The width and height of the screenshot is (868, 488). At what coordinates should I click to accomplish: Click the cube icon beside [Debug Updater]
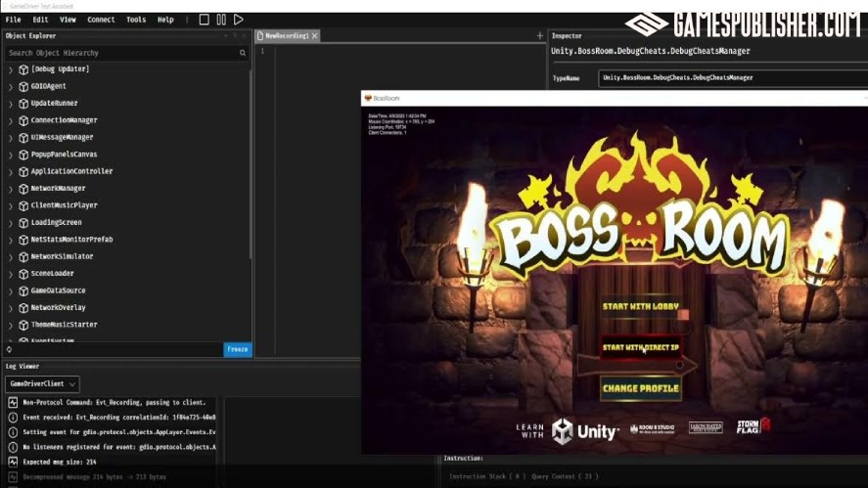23,69
